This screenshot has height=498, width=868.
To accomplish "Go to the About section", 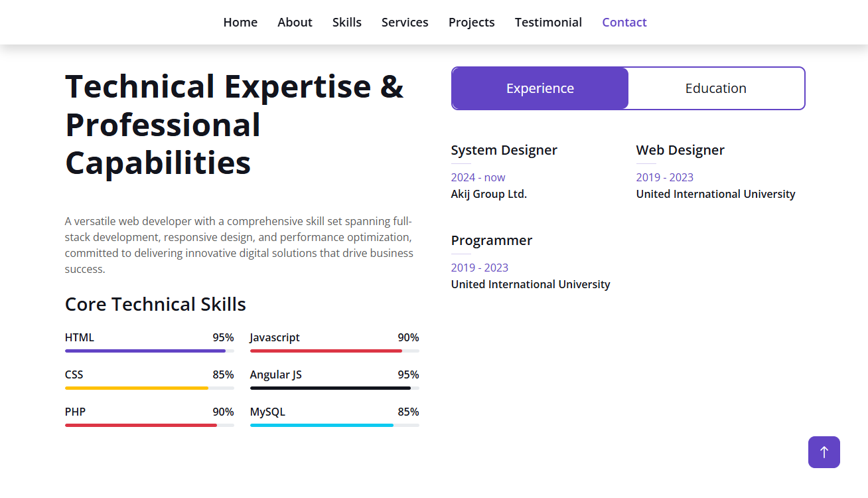I will (x=295, y=23).
